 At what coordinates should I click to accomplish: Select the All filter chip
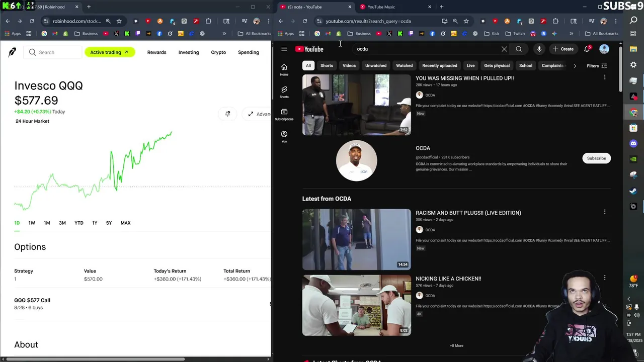tap(308, 66)
